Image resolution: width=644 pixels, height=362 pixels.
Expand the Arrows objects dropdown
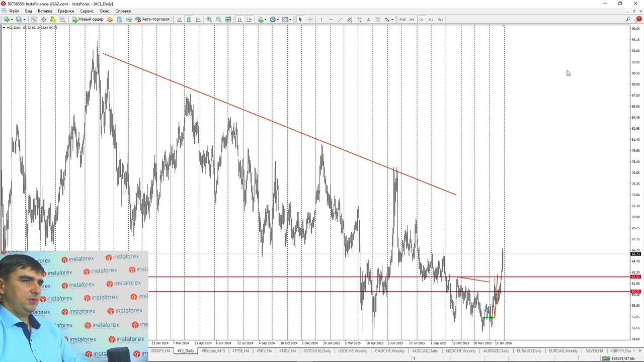392,20
